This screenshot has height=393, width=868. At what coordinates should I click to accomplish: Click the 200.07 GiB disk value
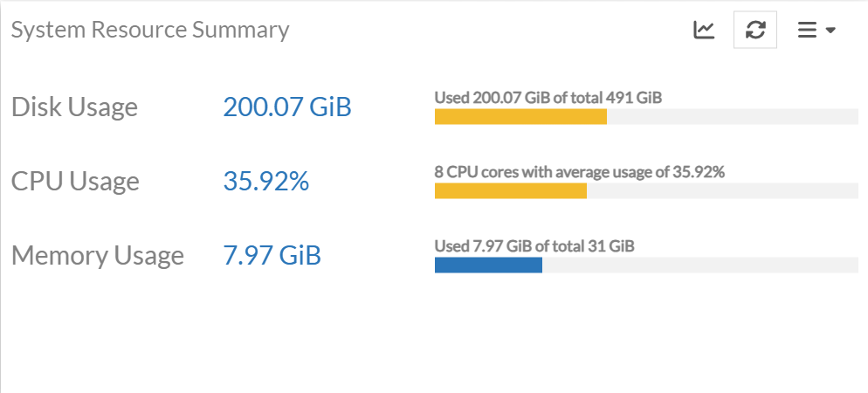pos(287,107)
